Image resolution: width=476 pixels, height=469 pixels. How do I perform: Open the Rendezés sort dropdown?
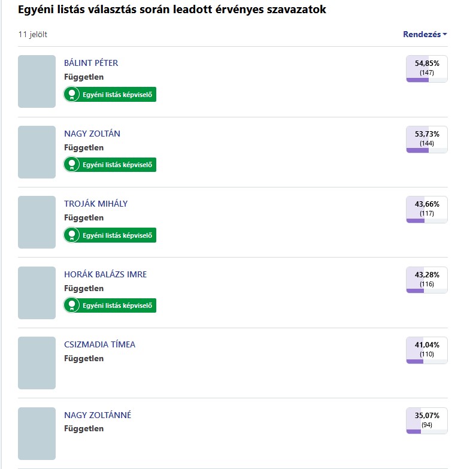pos(425,34)
